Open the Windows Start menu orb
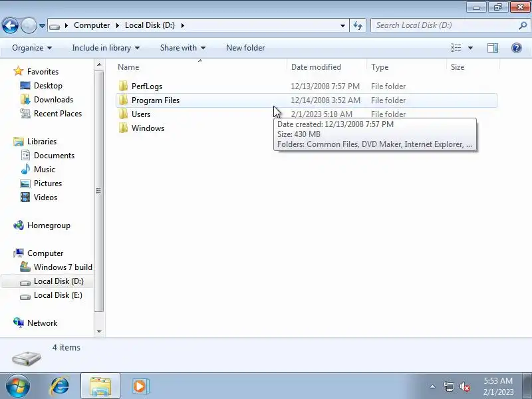Image resolution: width=532 pixels, height=399 pixels. click(x=18, y=386)
